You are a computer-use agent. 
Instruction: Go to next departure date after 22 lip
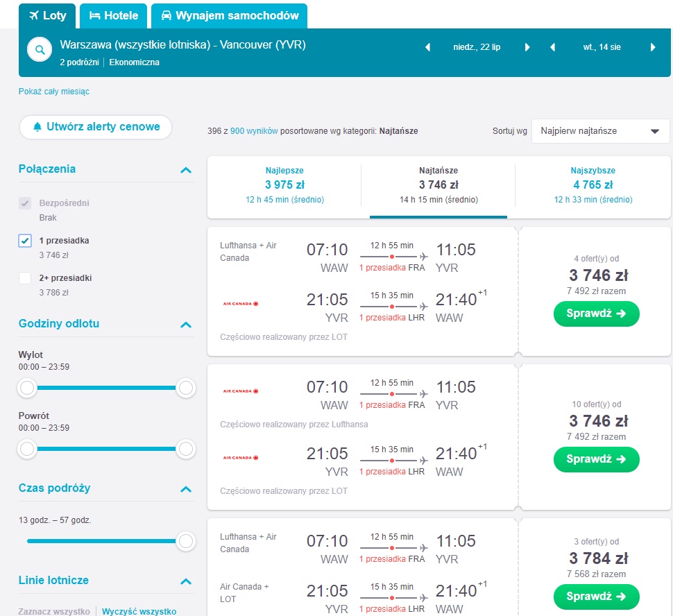(527, 47)
